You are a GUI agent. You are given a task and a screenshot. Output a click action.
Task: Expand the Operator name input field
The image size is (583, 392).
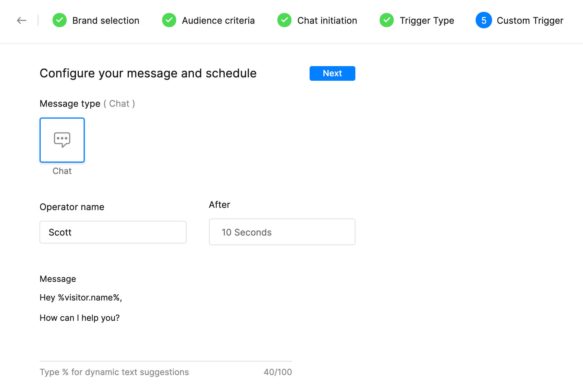tap(112, 232)
